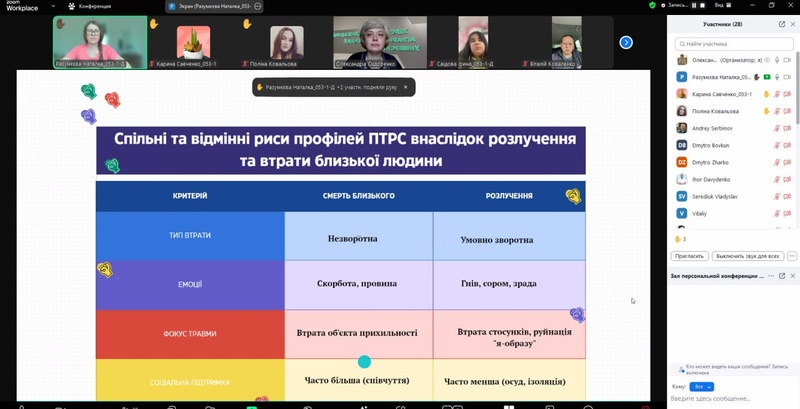Stop the recording
The width and height of the screenshot is (800, 409).
(x=703, y=5)
